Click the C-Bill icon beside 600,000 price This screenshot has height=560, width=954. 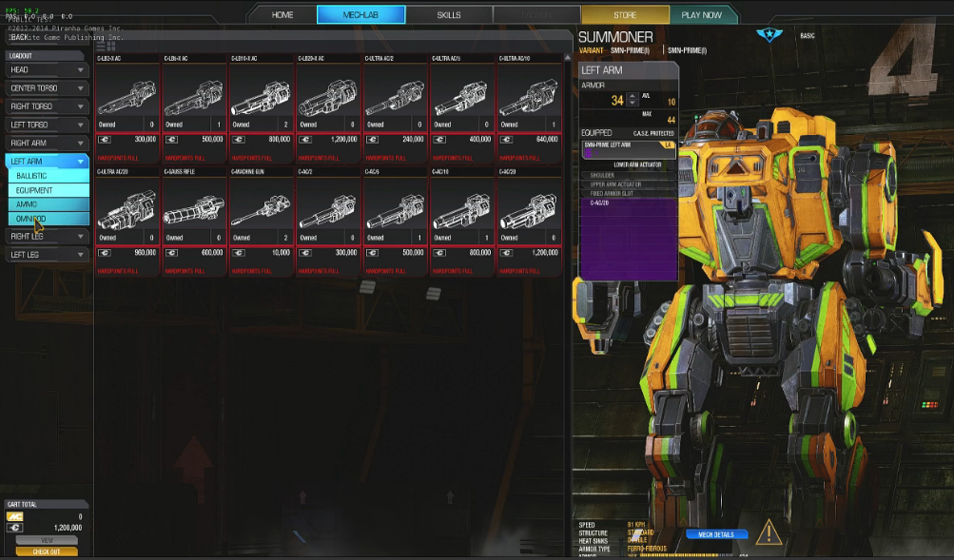coord(171,252)
